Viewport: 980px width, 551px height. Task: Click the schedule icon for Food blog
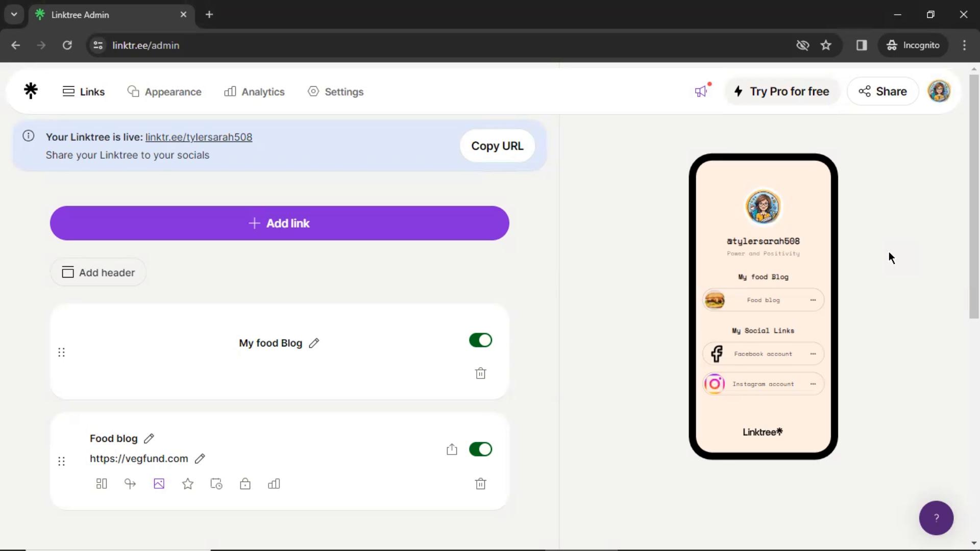pyautogui.click(x=216, y=484)
